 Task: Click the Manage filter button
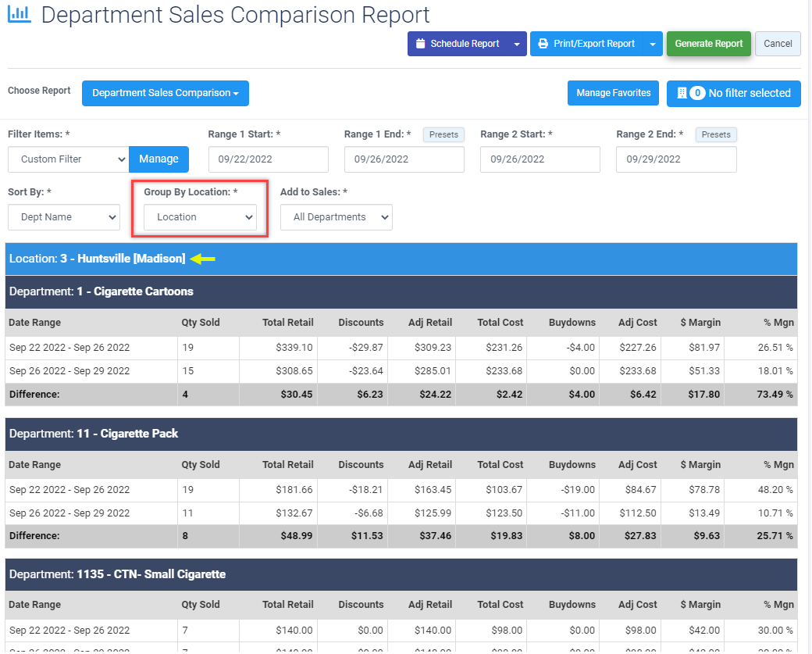pyautogui.click(x=158, y=159)
